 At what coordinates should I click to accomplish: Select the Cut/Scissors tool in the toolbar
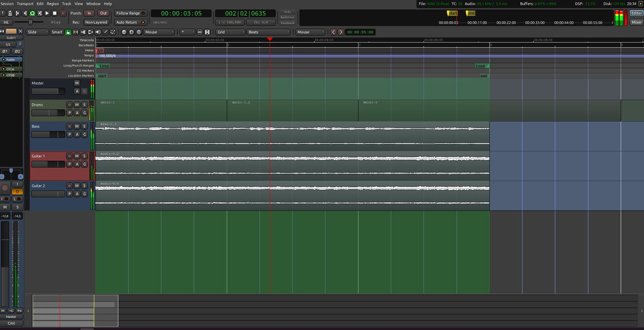(x=83, y=32)
